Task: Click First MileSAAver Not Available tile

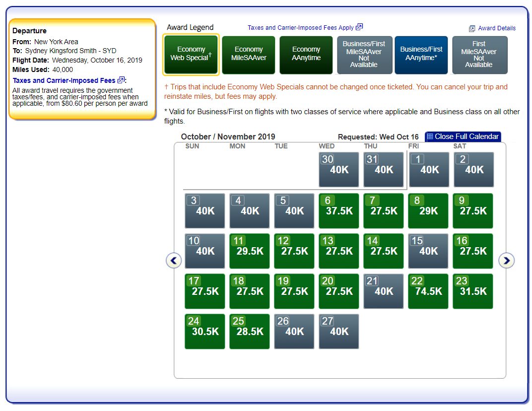Action: tap(478, 55)
